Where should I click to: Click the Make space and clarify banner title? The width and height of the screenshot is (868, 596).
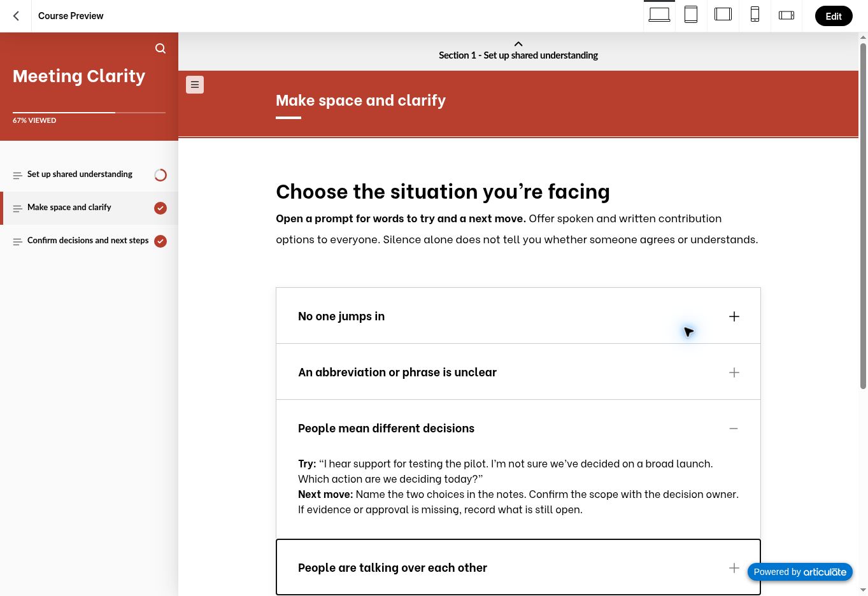[360, 101]
